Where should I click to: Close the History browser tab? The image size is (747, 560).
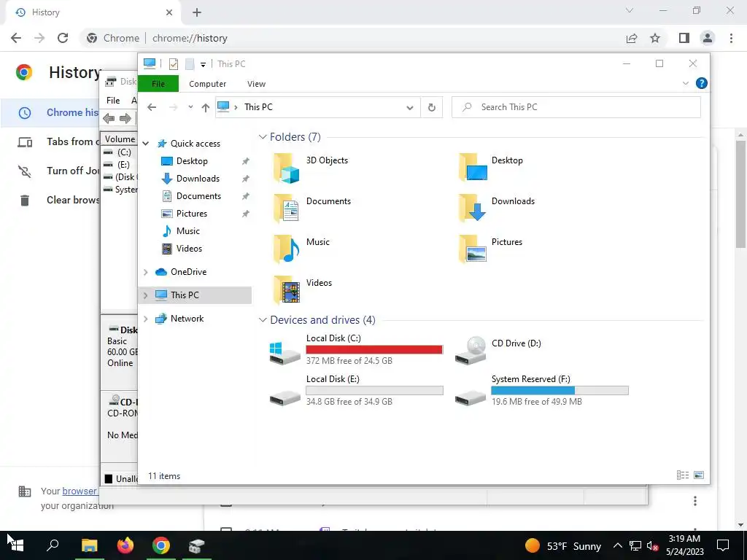tap(169, 12)
